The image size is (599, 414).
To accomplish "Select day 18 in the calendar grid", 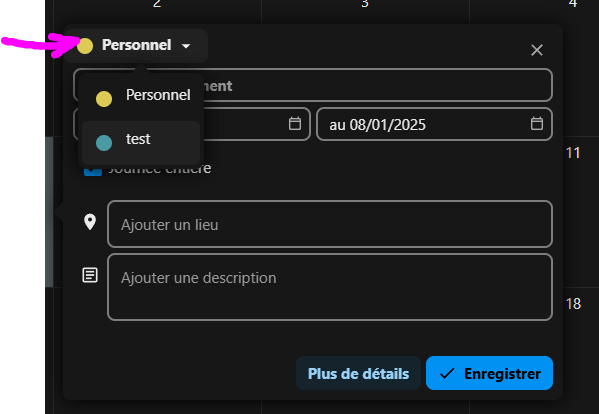I will [x=573, y=304].
